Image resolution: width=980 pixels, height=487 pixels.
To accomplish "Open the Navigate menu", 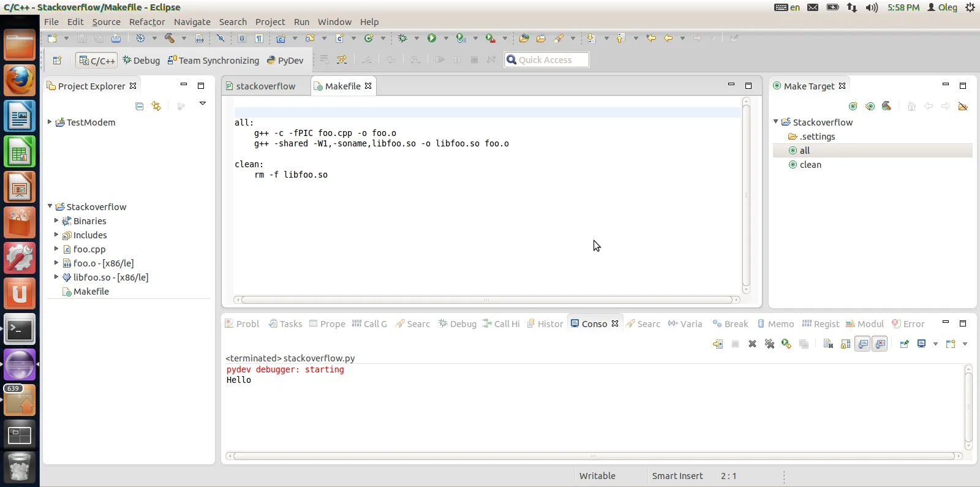I will point(192,21).
